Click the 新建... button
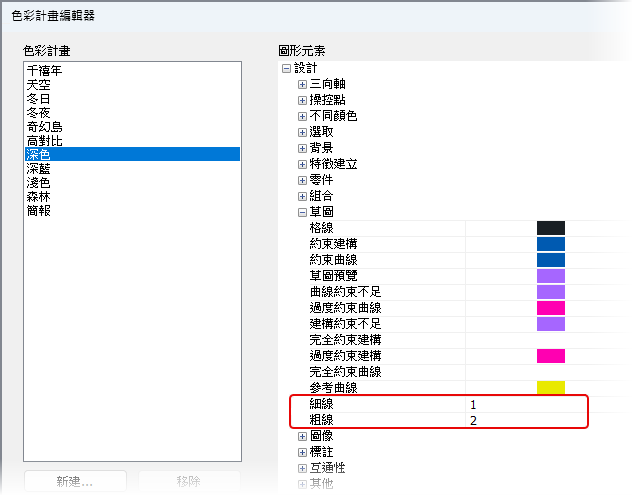The width and height of the screenshot is (633, 496). click(75, 481)
